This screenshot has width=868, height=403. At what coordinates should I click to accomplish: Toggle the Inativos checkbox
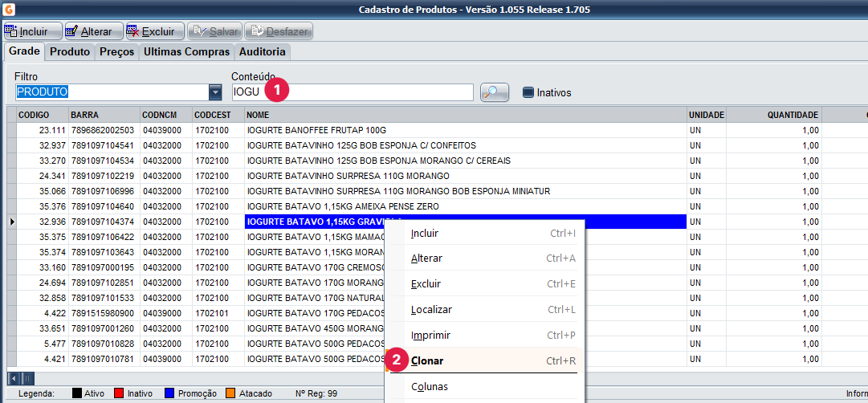tap(528, 92)
